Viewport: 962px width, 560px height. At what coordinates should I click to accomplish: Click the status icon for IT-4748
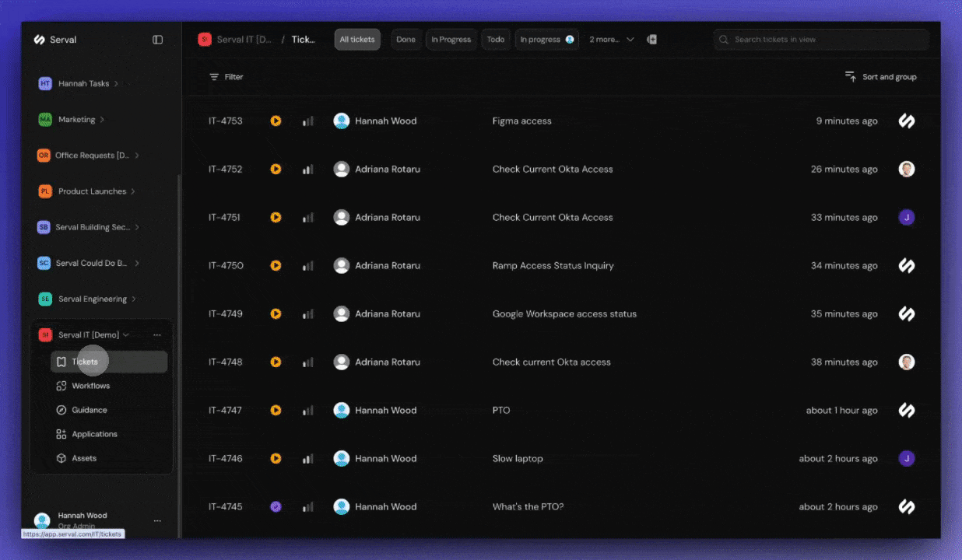click(x=276, y=362)
